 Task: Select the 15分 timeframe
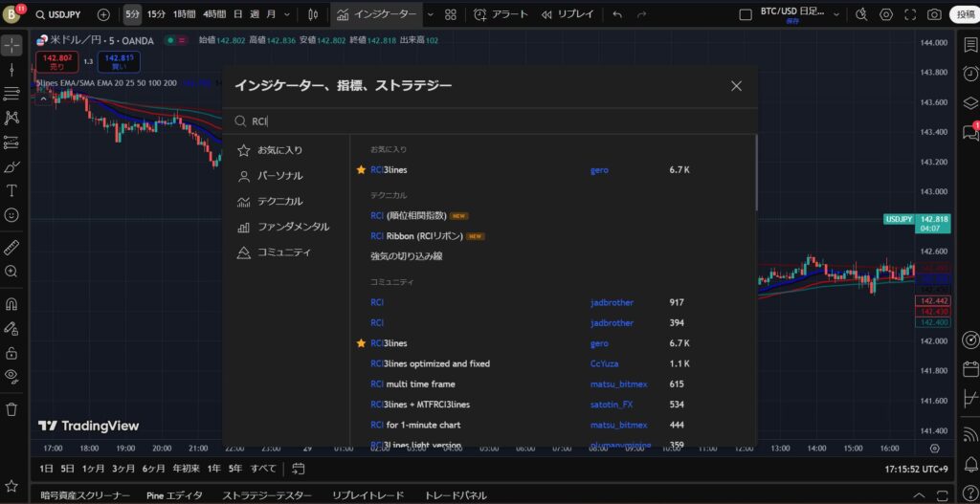(x=156, y=14)
